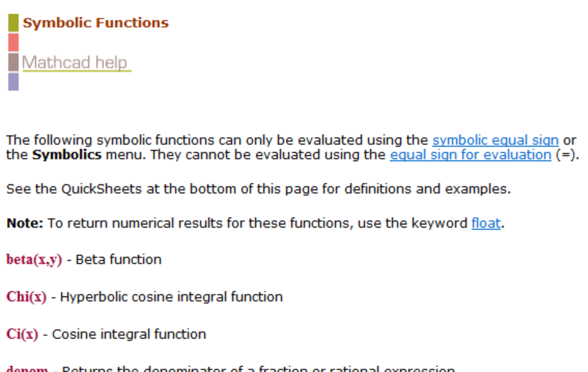The height and width of the screenshot is (372, 588).
Task: Click "Hyperbolic cosine integral function" description
Action: click(171, 297)
